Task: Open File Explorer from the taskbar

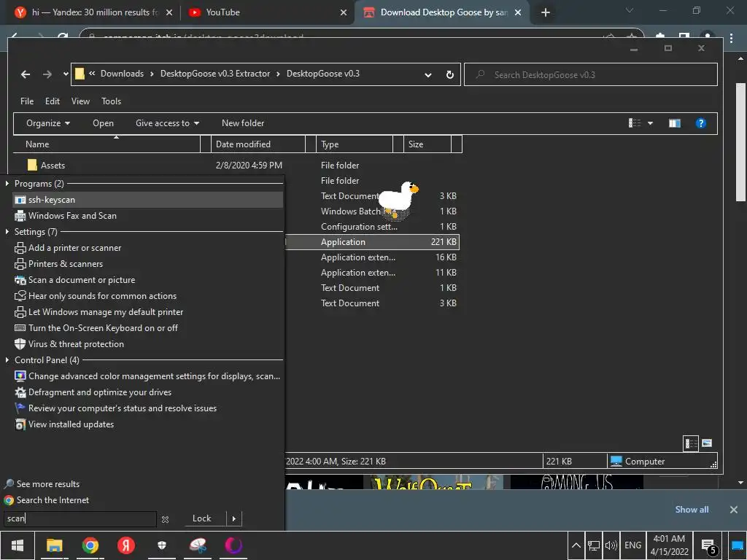Action: pos(54,545)
